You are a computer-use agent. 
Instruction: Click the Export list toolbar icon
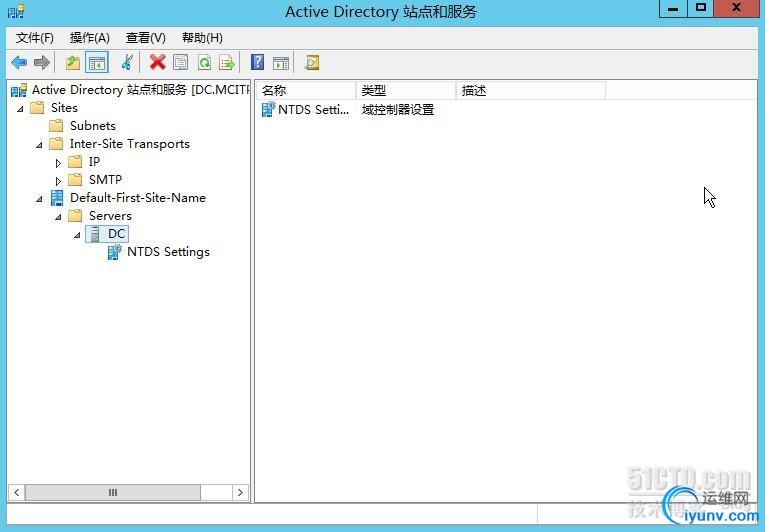[227, 62]
